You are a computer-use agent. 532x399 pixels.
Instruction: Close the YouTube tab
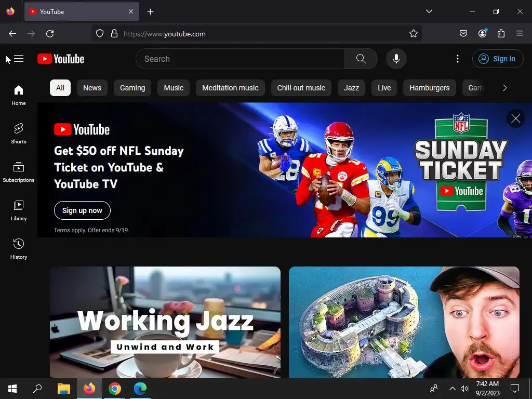(x=131, y=11)
